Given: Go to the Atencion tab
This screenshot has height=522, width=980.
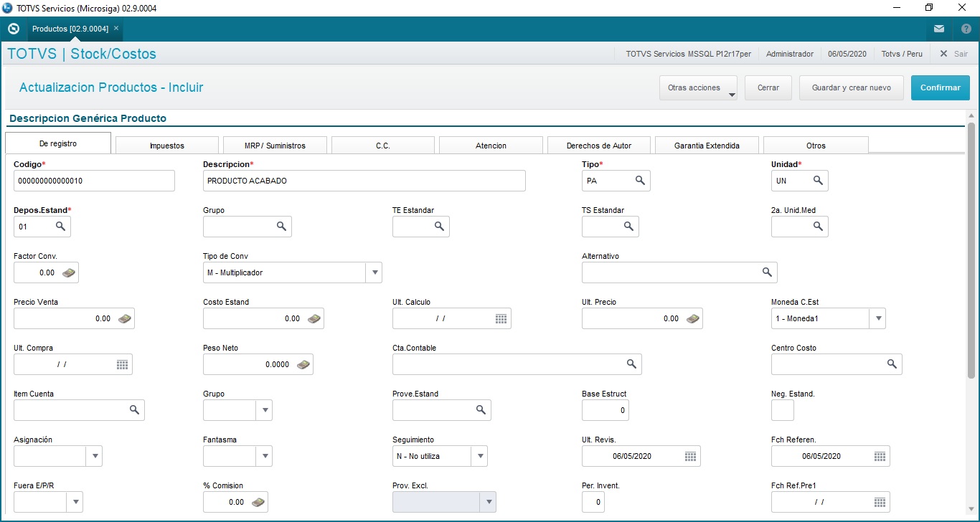Looking at the screenshot, I should (x=491, y=146).
